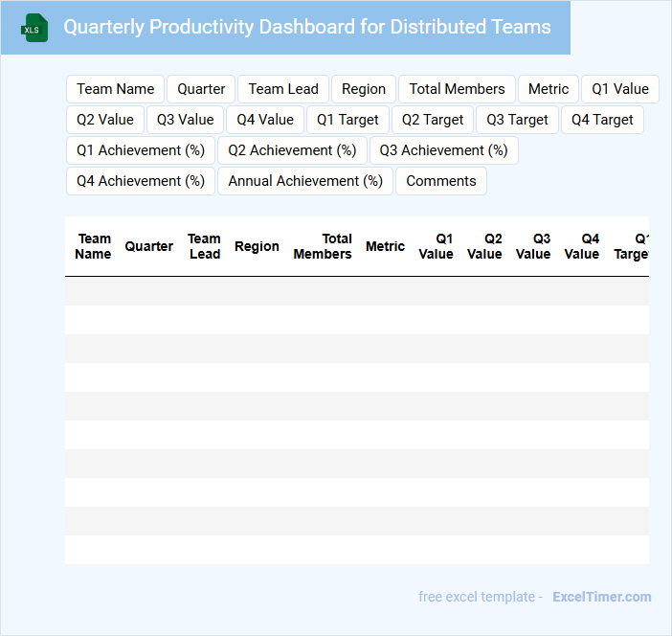This screenshot has width=672, height=636.
Task: Click the Team Name column header
Action: [x=93, y=246]
